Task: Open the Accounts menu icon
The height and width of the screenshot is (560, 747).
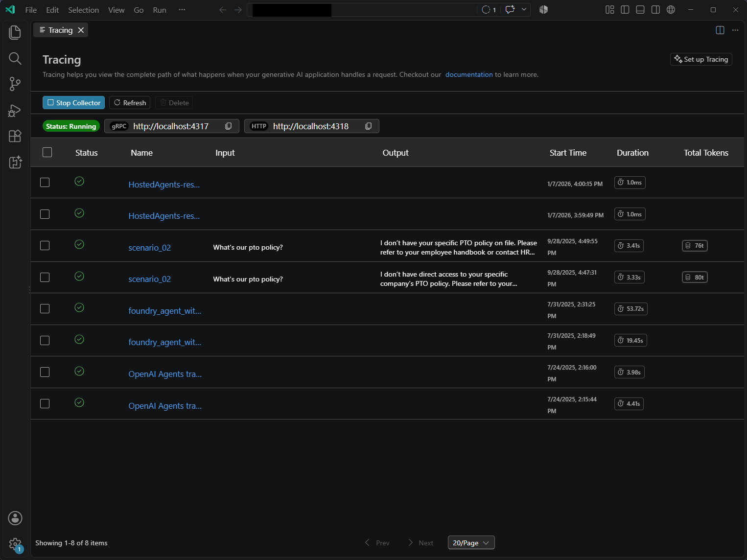Action: coord(15,518)
